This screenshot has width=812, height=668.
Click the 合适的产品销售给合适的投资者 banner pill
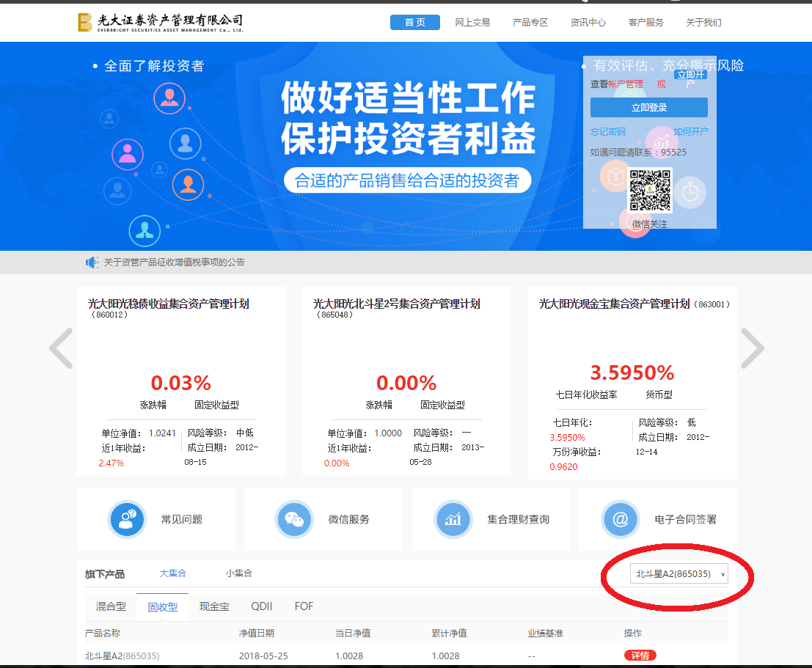[x=408, y=180]
